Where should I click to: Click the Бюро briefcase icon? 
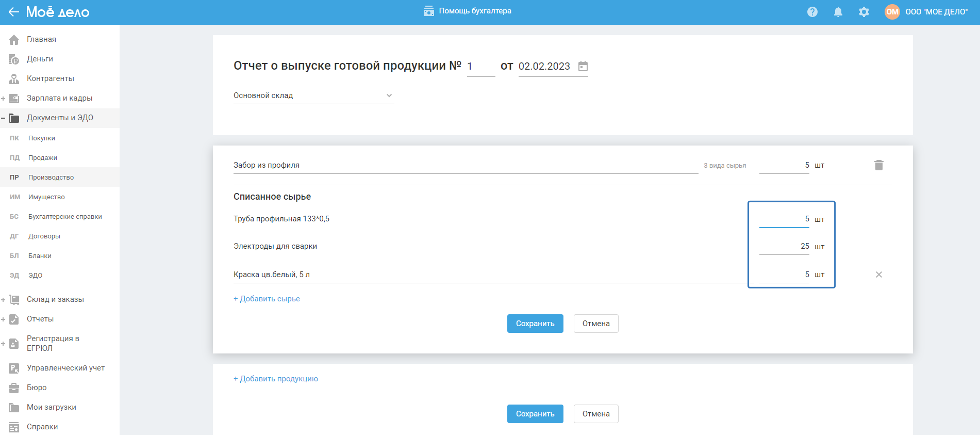tap(14, 388)
